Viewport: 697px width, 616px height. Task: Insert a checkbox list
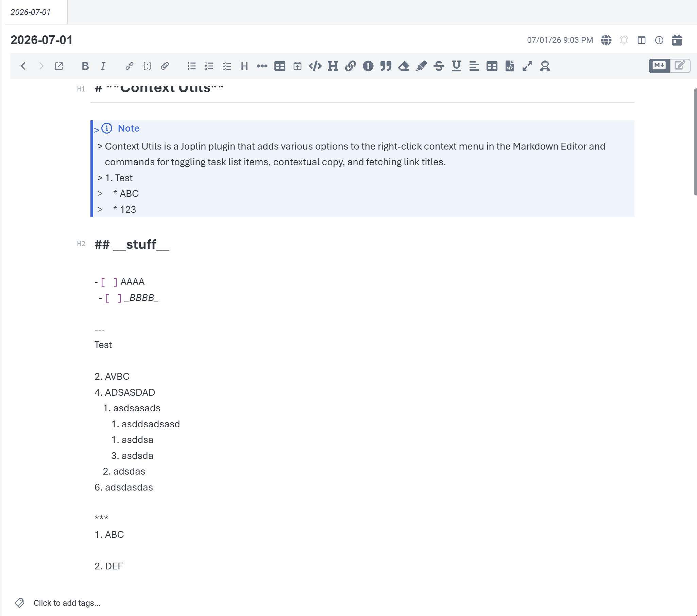click(227, 66)
